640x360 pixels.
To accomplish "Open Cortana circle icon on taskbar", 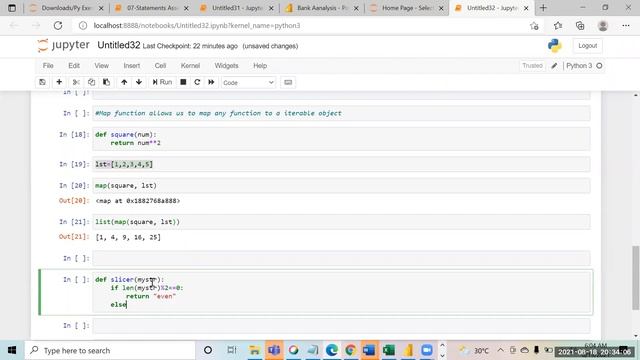I will tap(208, 350).
